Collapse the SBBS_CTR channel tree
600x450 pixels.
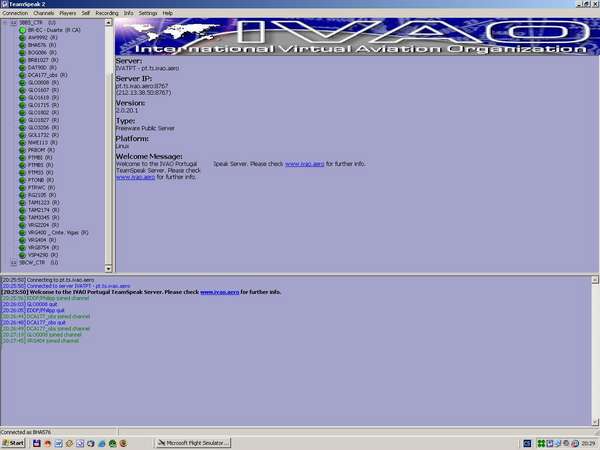6,23
